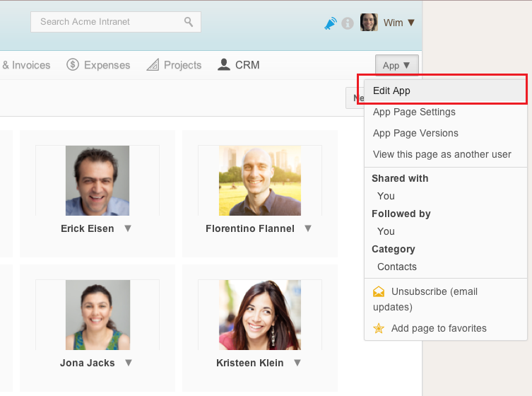Click the blue megaphone announcements icon

330,23
